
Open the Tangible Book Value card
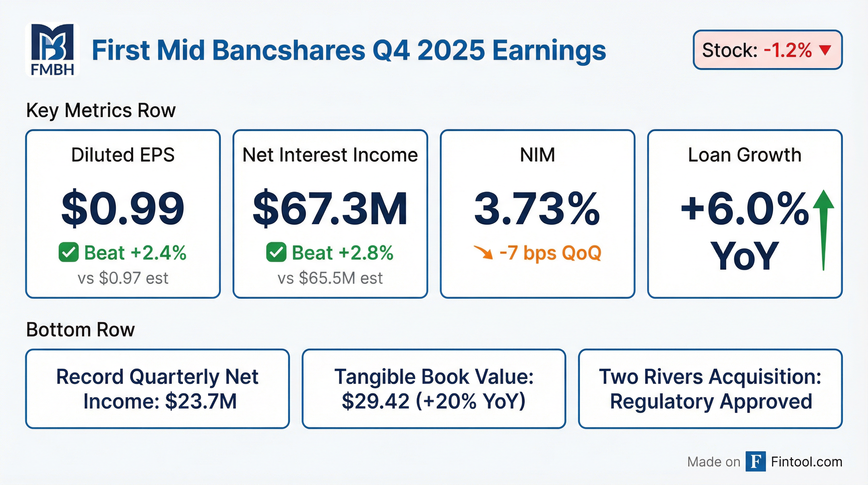(434, 389)
